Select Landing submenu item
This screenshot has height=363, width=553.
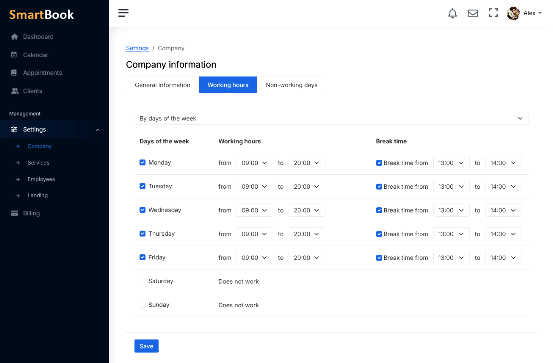coord(37,195)
